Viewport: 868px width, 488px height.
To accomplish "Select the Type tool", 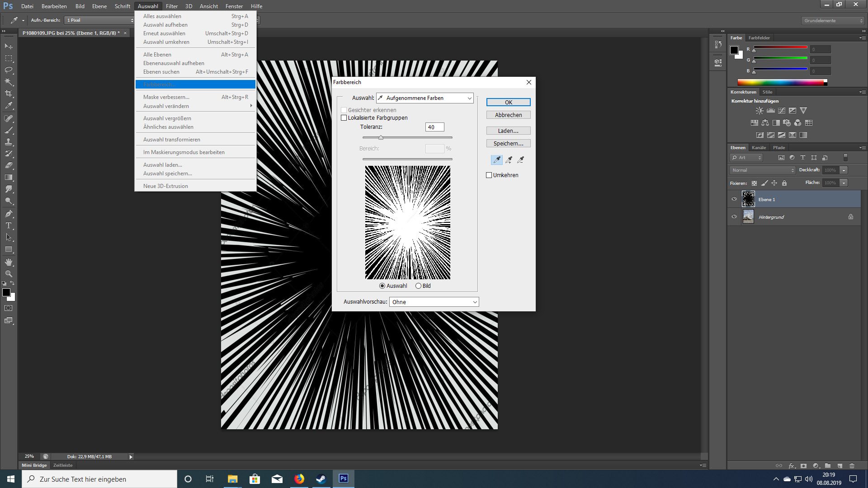I will click(9, 225).
